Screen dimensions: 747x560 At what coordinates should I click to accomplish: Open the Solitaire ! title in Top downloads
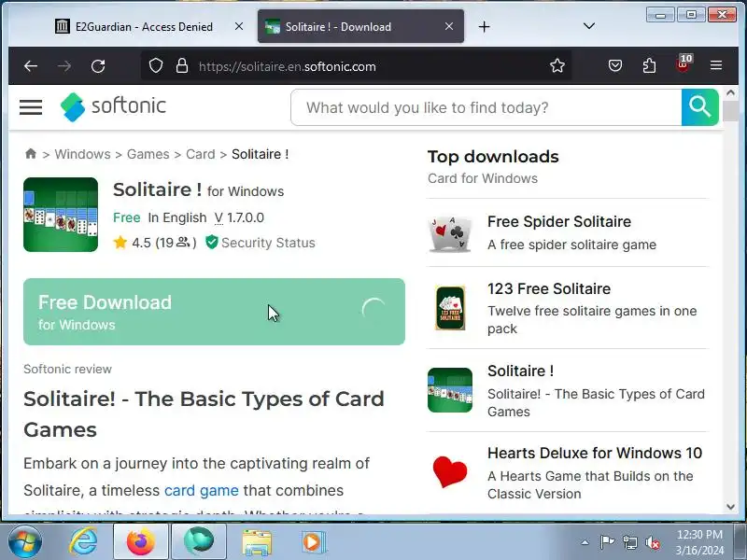[520, 371]
